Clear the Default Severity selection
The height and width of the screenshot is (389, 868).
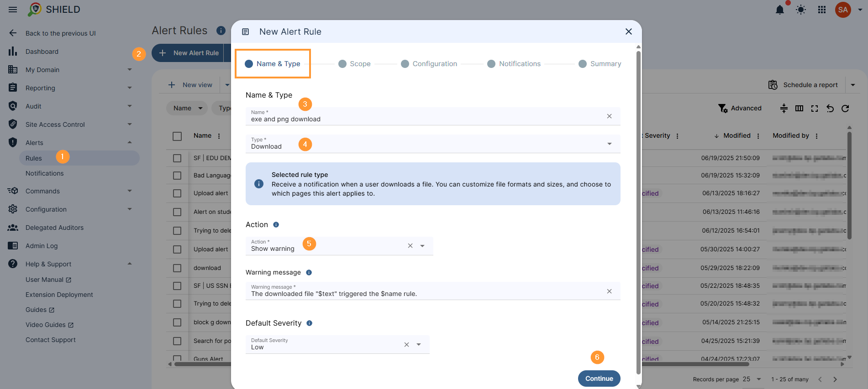click(x=406, y=345)
